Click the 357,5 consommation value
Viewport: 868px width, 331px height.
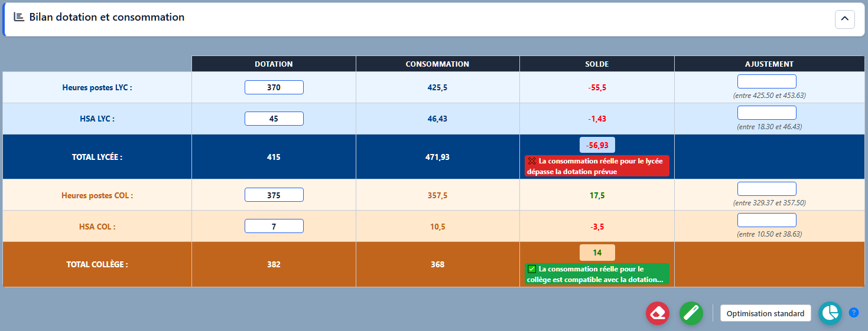(438, 195)
